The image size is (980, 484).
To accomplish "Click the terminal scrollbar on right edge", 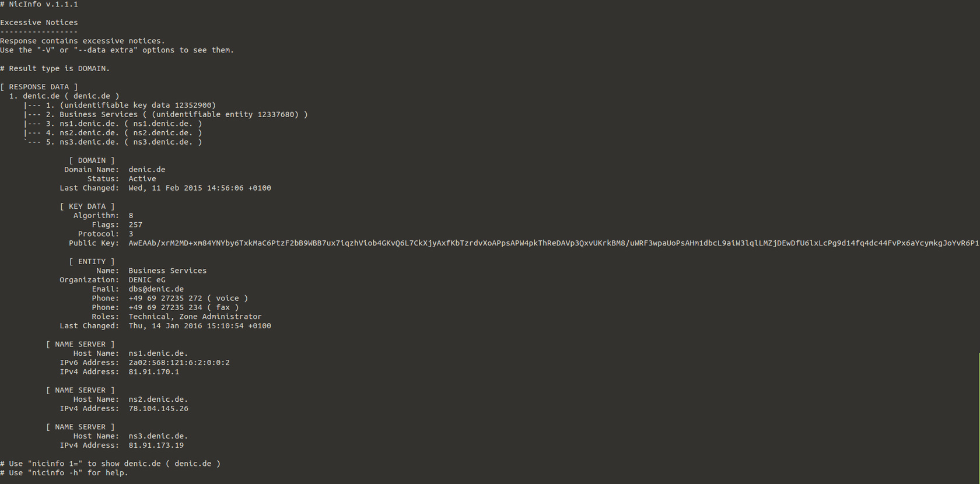I will pos(978,417).
